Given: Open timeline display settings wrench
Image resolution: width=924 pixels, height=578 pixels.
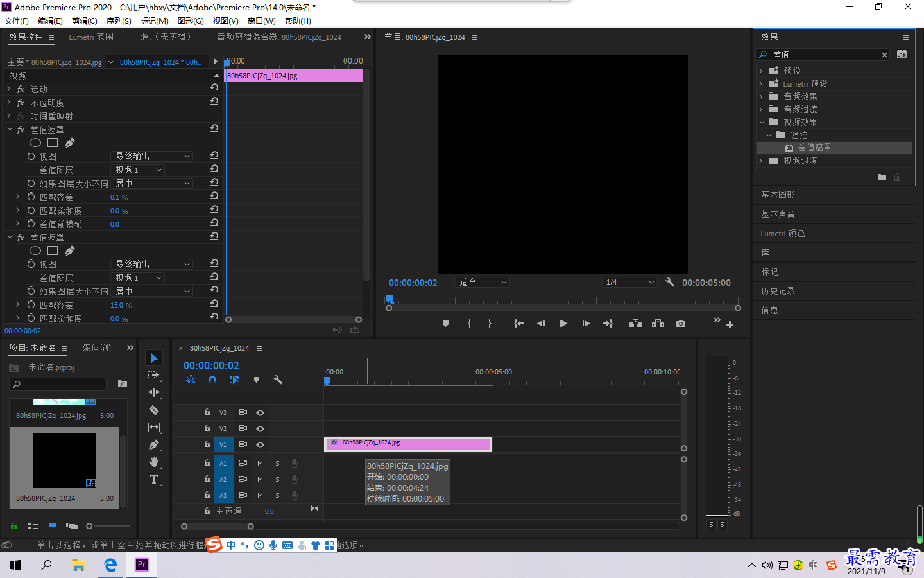Looking at the screenshot, I should click(x=278, y=380).
